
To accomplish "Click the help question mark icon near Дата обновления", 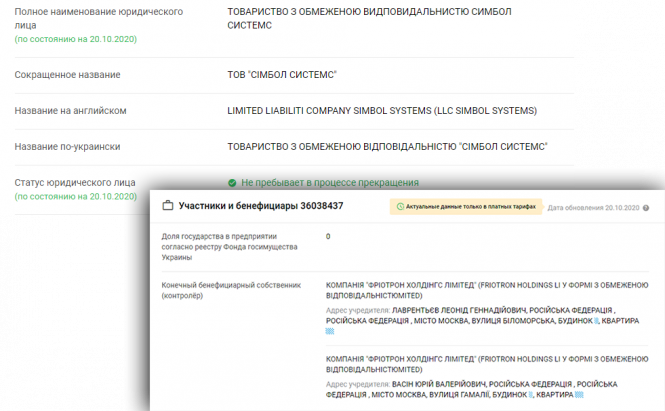I will coord(646,208).
